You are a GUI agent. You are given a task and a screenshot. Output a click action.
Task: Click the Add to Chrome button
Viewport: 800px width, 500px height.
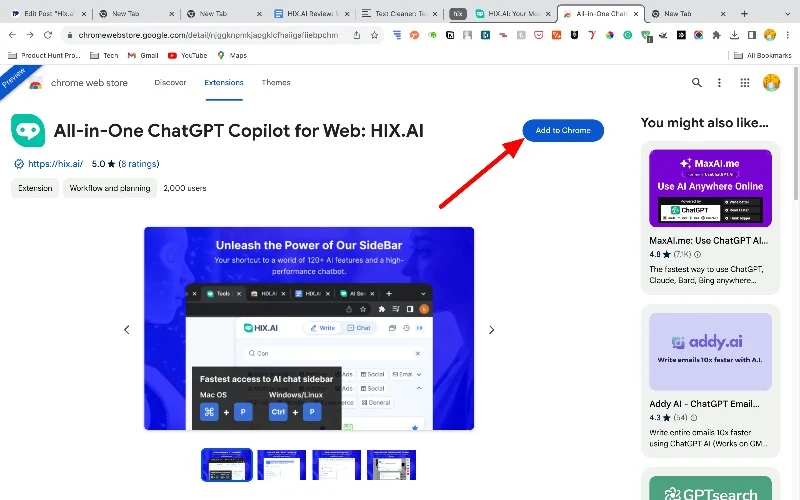point(563,131)
